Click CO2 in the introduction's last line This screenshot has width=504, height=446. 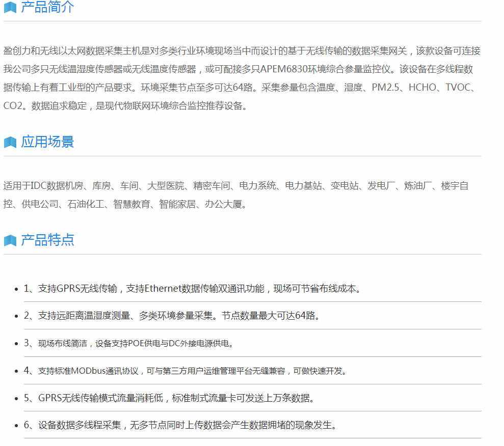pos(14,106)
